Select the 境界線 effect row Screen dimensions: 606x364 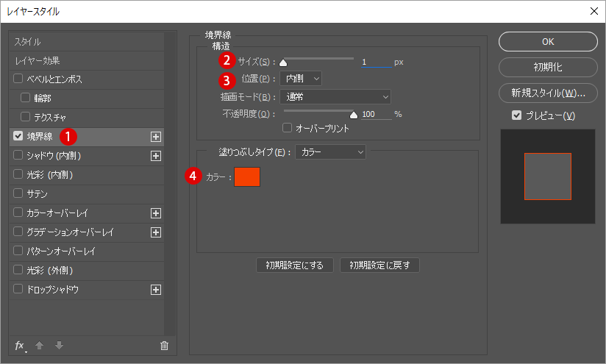tap(87, 137)
